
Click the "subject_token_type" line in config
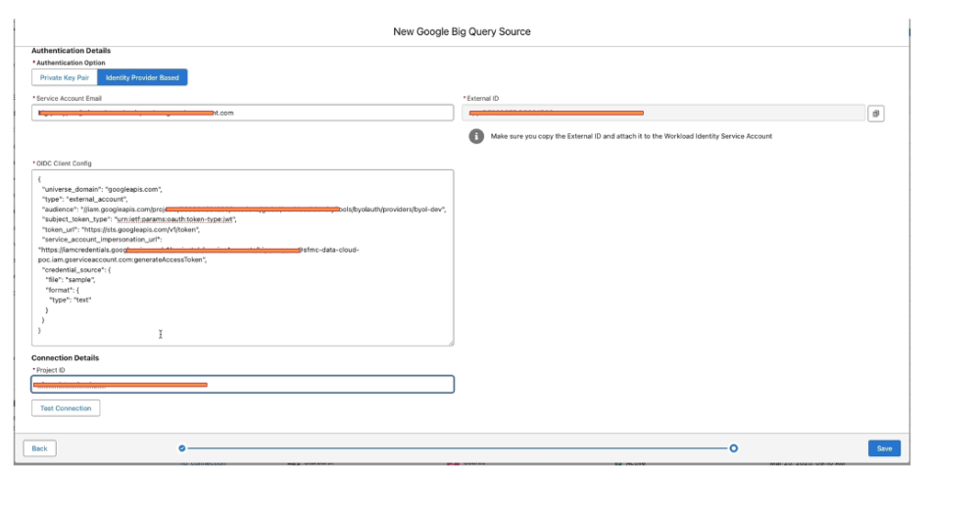point(139,219)
